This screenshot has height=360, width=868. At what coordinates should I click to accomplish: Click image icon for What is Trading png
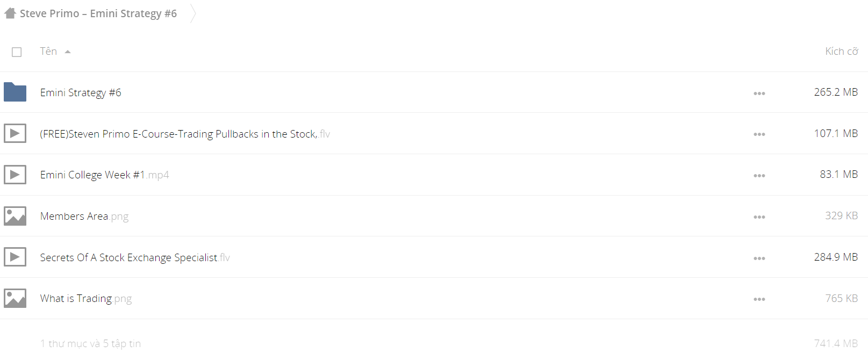pyautogui.click(x=15, y=298)
